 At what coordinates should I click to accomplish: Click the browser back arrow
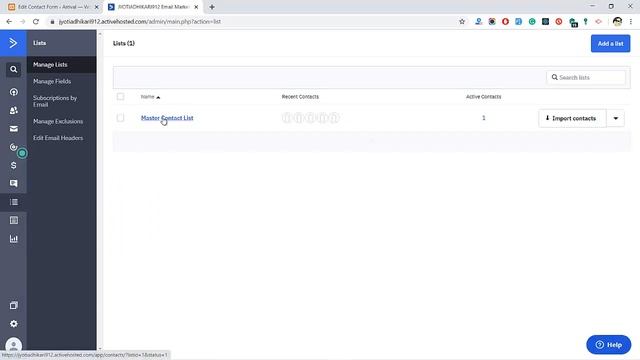(9, 22)
